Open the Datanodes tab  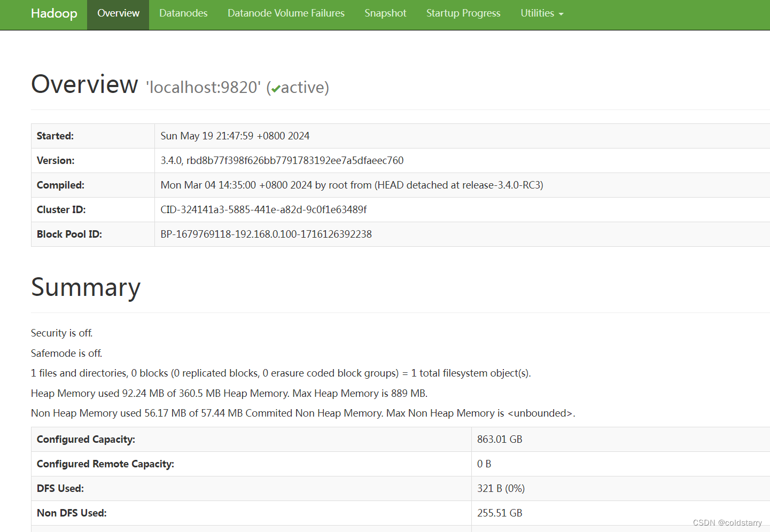tap(183, 13)
